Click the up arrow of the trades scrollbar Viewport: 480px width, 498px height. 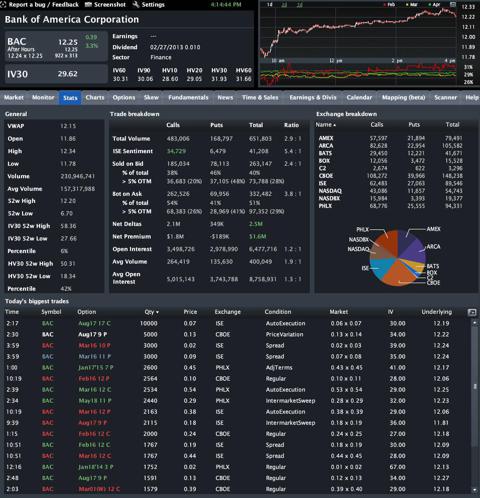coord(475,323)
